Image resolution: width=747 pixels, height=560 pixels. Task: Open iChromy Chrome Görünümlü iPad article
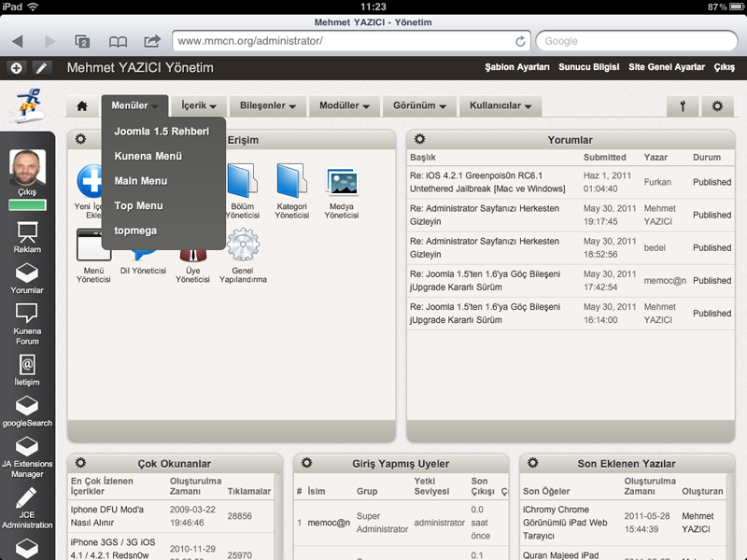(x=565, y=523)
